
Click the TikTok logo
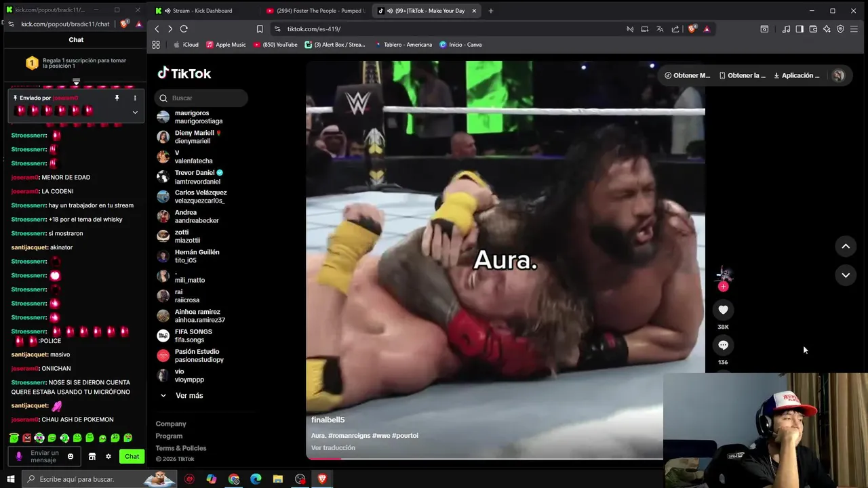coord(184,73)
